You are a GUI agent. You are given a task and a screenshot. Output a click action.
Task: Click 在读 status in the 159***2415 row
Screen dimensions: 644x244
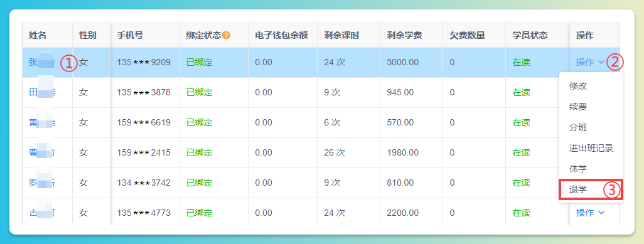click(521, 153)
